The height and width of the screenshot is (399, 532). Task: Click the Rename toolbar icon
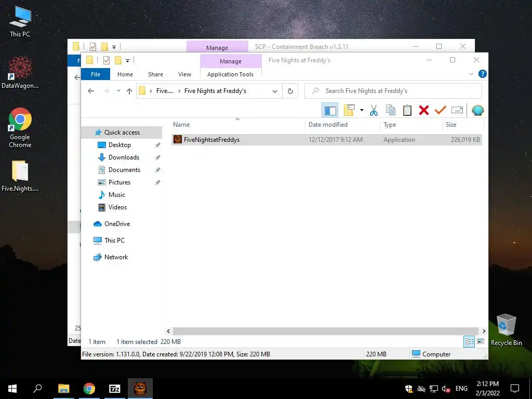[x=457, y=110]
